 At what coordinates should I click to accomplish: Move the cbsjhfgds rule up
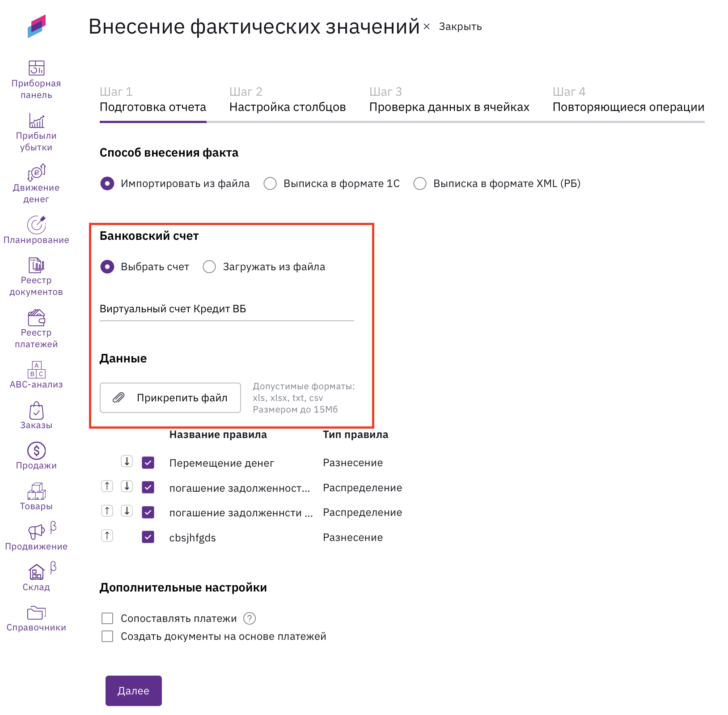107,536
